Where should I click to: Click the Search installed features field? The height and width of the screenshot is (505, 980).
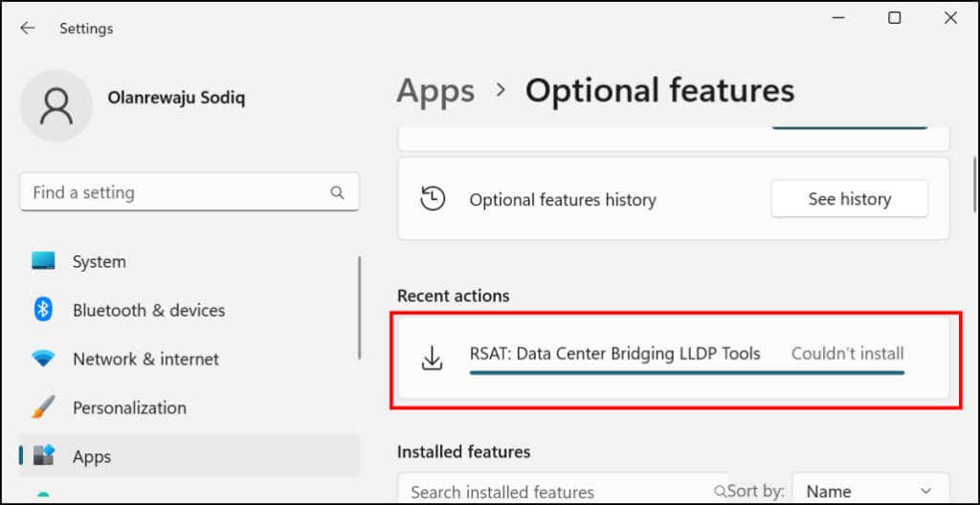(555, 492)
